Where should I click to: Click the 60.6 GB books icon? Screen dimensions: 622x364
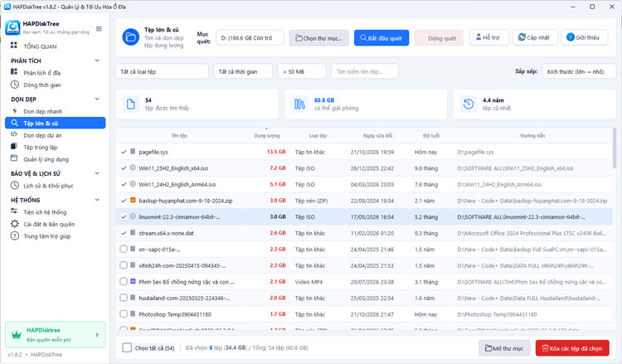coord(299,104)
